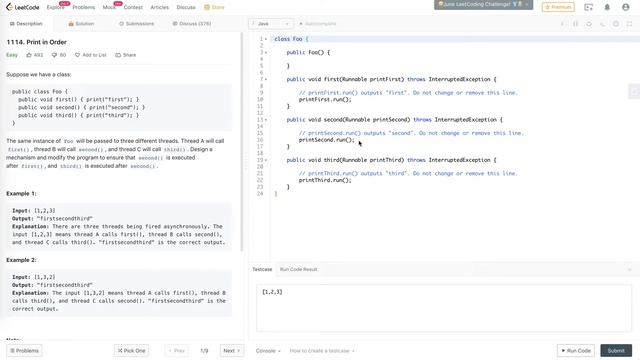Screen dimensions: 640x360
Task: Click the Example 1: heading
Action: coord(21,193)
